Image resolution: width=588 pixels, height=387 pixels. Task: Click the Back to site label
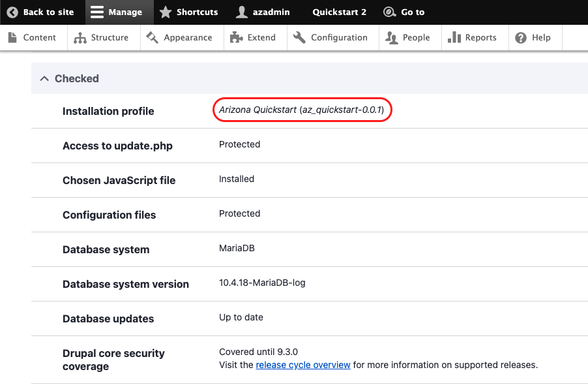click(48, 12)
